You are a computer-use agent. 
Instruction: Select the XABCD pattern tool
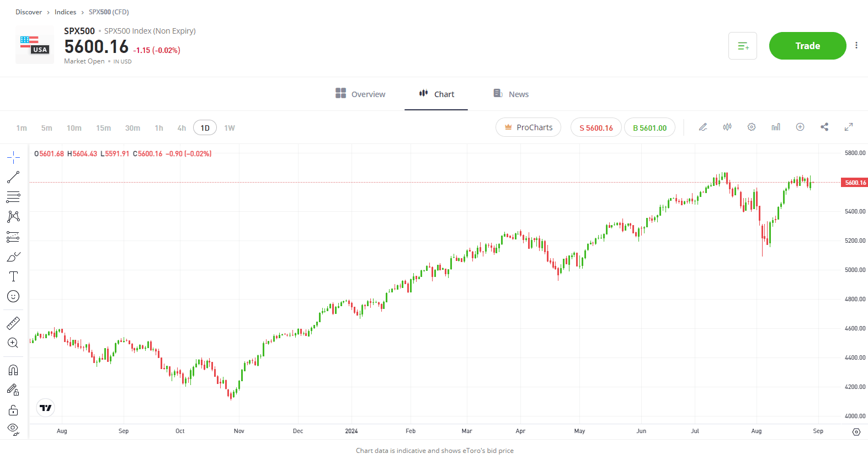point(13,217)
